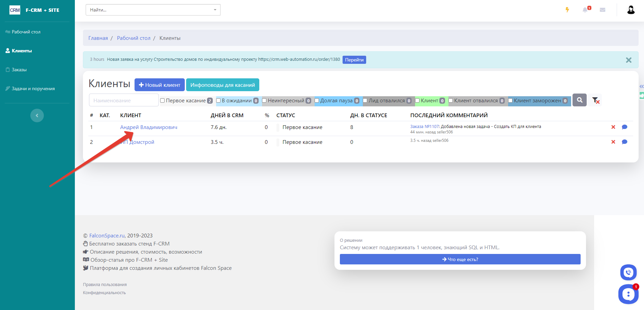
Task: Open Заказы in the sidebar menu
Action: coord(19,70)
